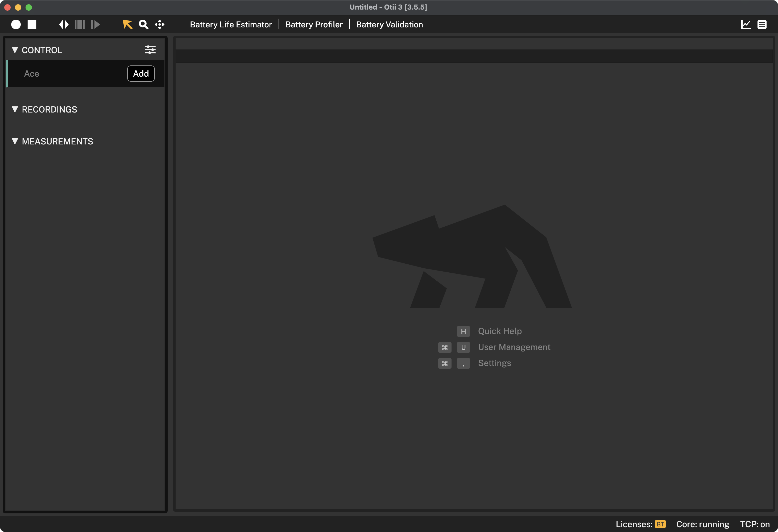Minimize the window with yellow button
The width and height of the screenshot is (778, 532).
coord(18,7)
